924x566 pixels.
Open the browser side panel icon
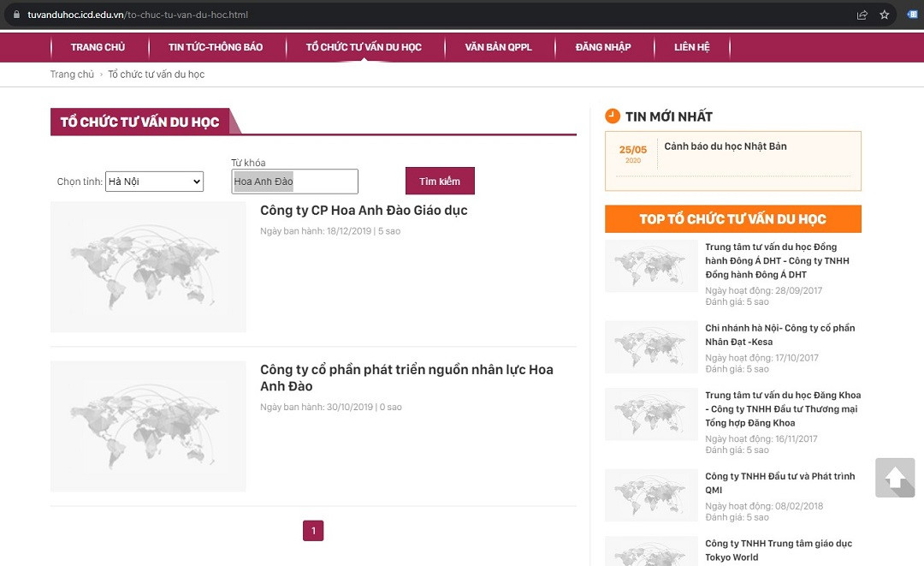coord(913,15)
